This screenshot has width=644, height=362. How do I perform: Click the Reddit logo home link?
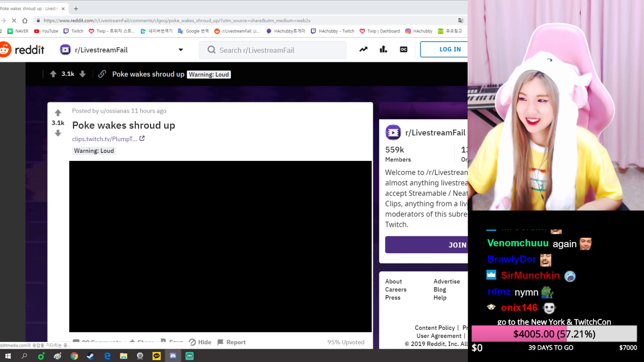point(22,50)
